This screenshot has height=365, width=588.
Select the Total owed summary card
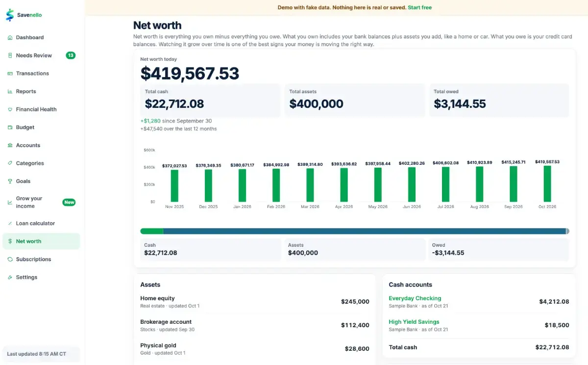(499, 100)
